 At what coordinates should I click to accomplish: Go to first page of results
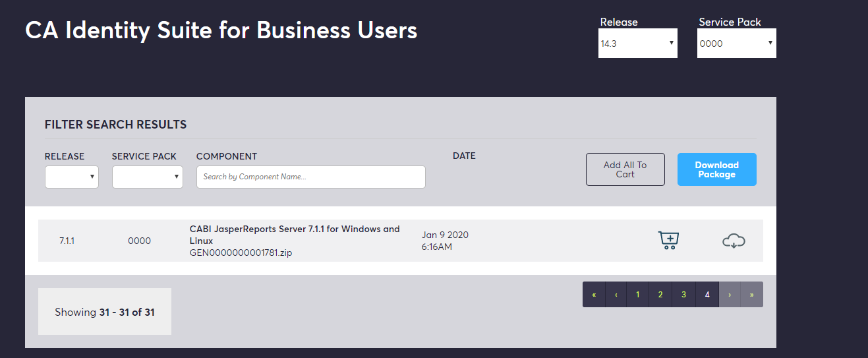tap(594, 295)
